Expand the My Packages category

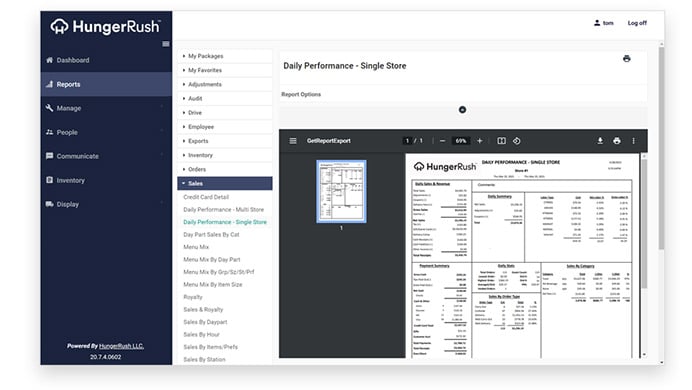(x=225, y=56)
